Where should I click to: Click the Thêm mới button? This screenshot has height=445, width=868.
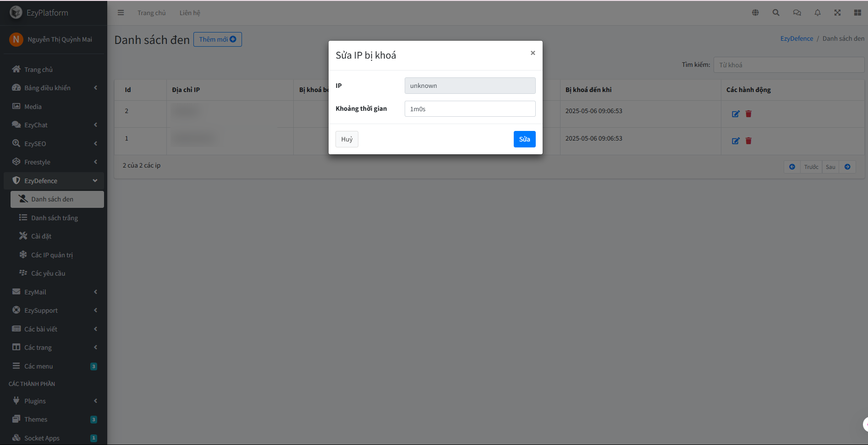217,39
